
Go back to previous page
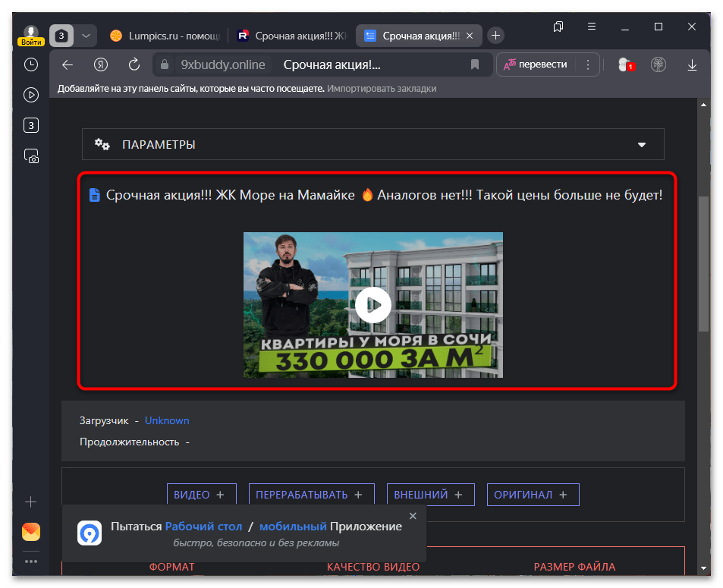[x=68, y=65]
